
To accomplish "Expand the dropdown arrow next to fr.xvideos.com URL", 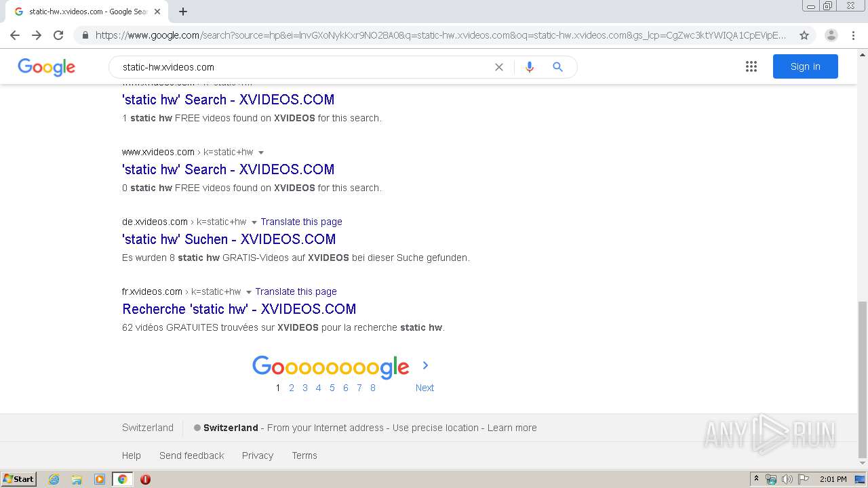I will click(x=249, y=292).
